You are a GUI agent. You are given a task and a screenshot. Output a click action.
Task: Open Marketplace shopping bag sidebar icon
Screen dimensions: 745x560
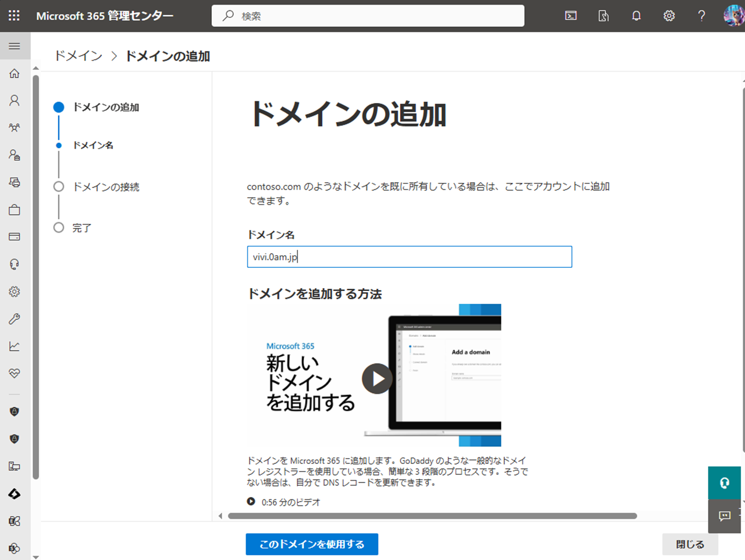click(14, 209)
